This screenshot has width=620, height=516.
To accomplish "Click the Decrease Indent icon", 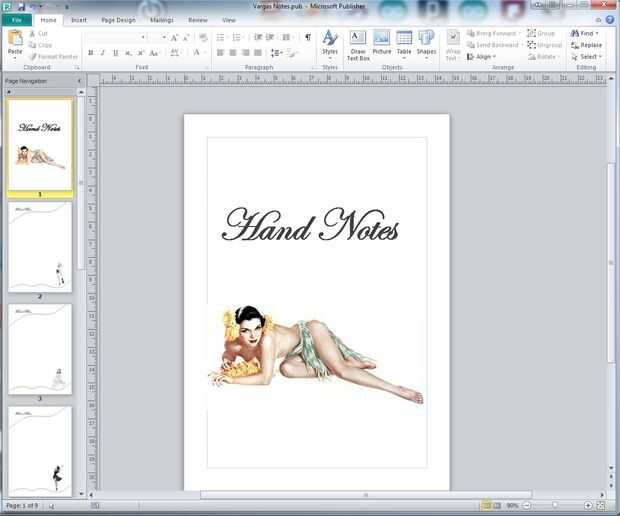I will coord(258,37).
